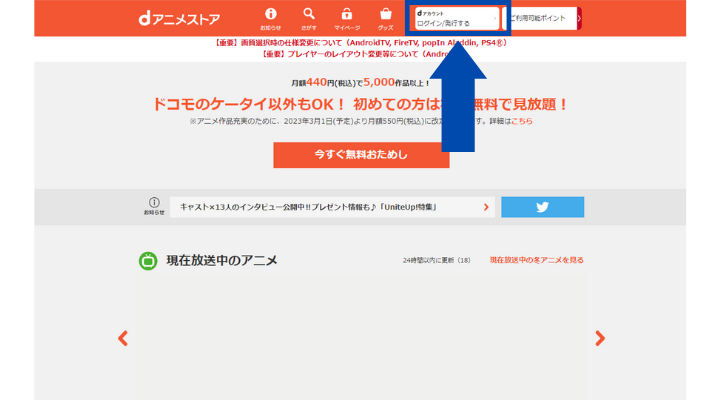Viewport: 720px width, 400px height.
Task: Click the green TV icon beside 現在放送中のアニメ
Action: [148, 260]
